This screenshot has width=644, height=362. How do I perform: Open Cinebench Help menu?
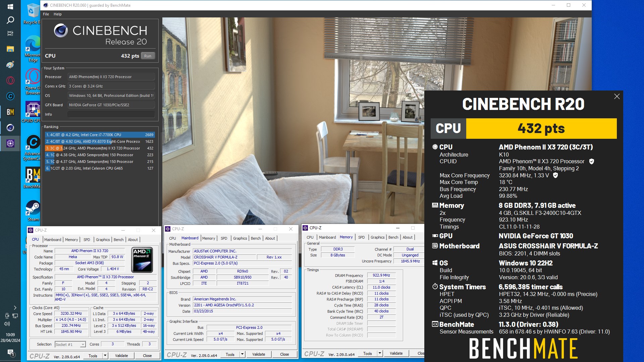click(x=58, y=14)
